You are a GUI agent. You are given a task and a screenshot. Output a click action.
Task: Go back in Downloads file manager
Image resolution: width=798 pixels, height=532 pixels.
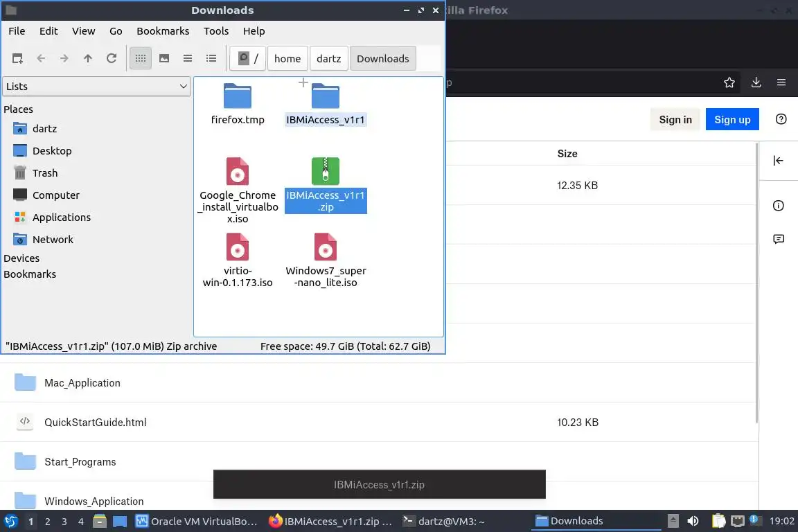coord(42,59)
